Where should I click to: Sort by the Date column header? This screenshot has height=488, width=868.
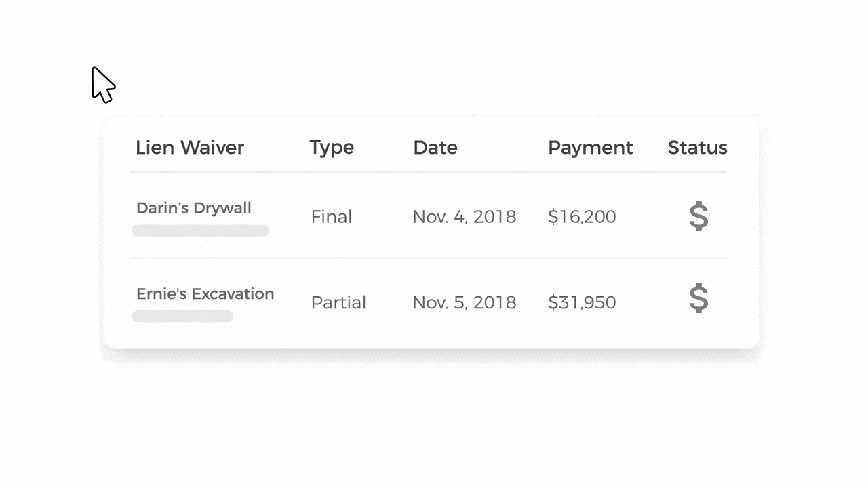coord(435,148)
